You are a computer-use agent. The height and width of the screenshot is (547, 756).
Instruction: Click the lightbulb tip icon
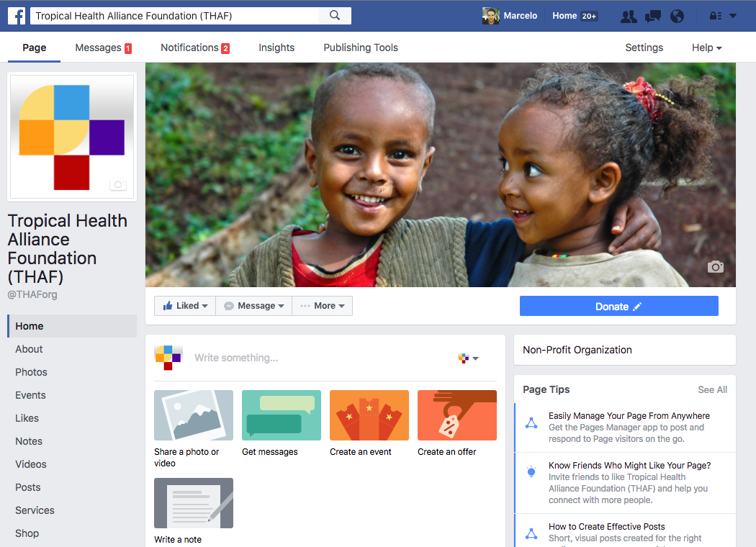pyautogui.click(x=531, y=472)
